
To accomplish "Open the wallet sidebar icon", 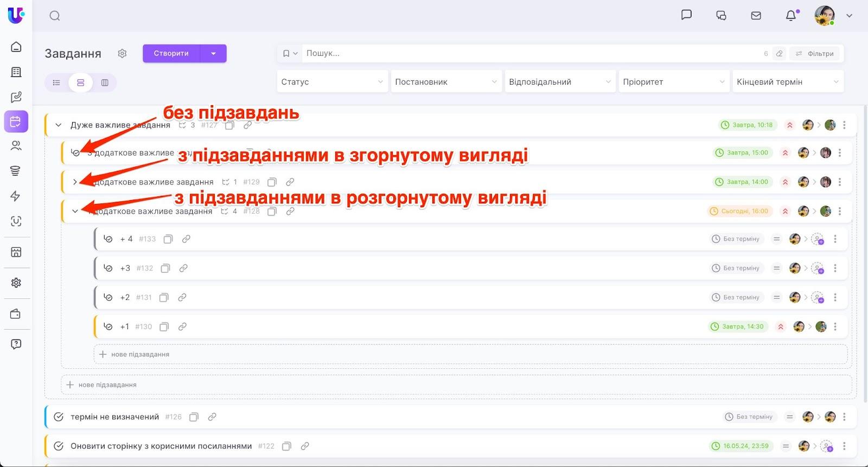I will click(16, 314).
